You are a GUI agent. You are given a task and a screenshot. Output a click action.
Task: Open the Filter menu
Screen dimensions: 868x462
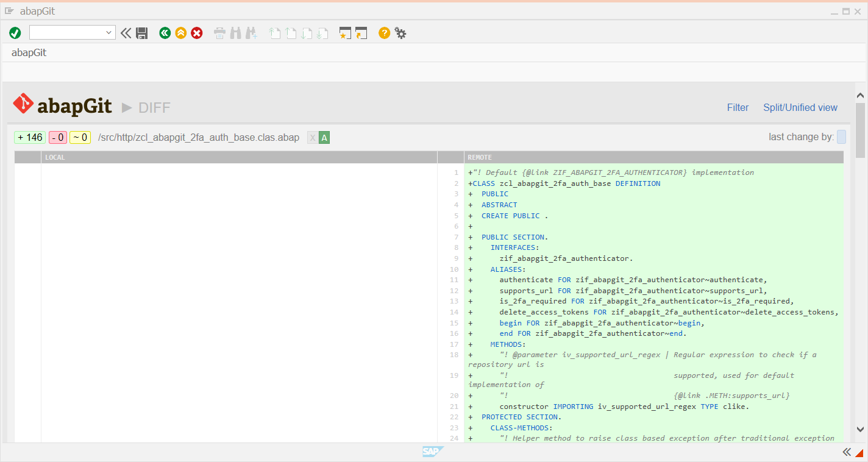pos(738,107)
